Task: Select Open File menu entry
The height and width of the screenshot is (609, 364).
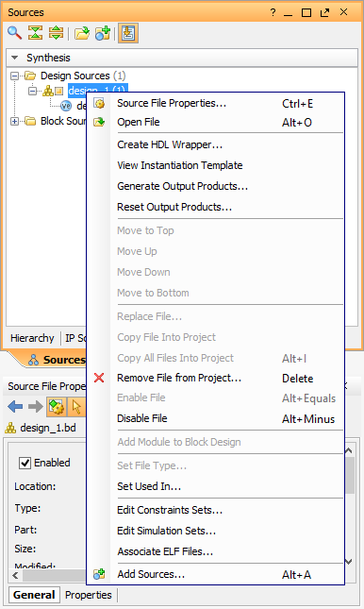Action: pos(215,122)
